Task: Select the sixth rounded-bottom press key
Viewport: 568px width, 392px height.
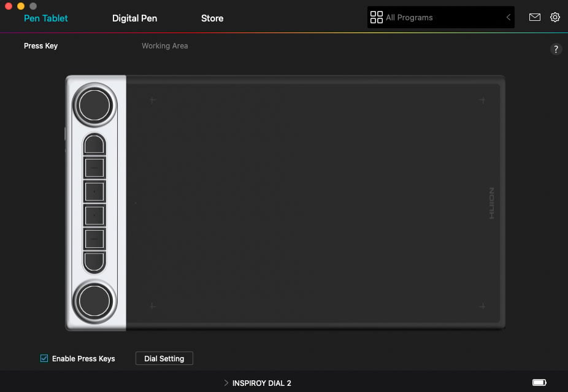Action: coord(94,262)
